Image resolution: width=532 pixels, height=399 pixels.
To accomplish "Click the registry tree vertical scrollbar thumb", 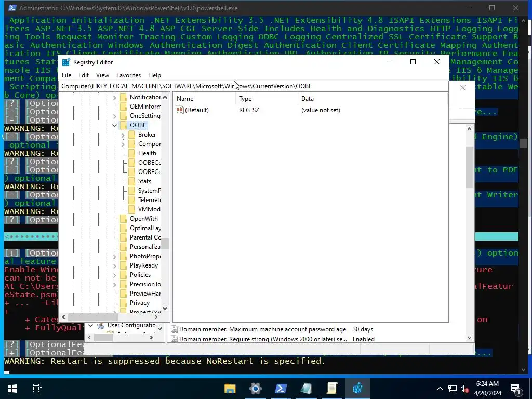I will (x=165, y=243).
